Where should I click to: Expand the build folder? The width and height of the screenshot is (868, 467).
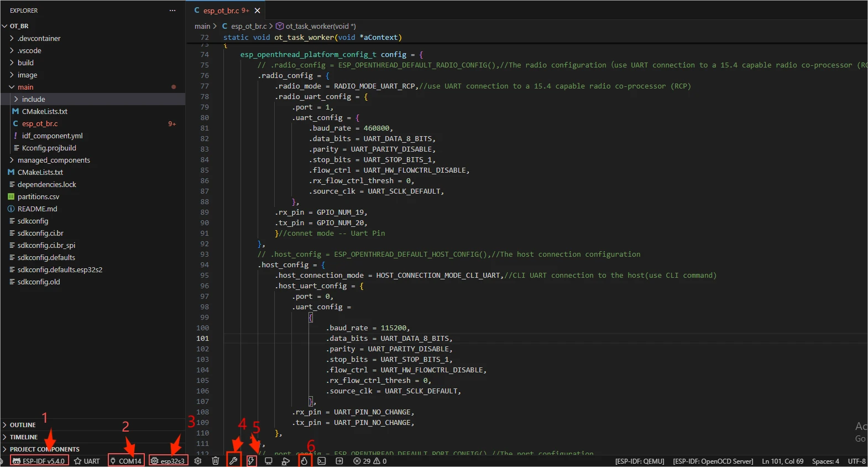(25, 63)
